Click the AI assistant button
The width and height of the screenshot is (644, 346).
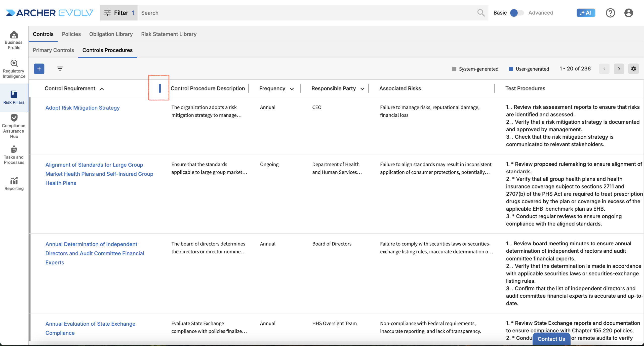586,13
